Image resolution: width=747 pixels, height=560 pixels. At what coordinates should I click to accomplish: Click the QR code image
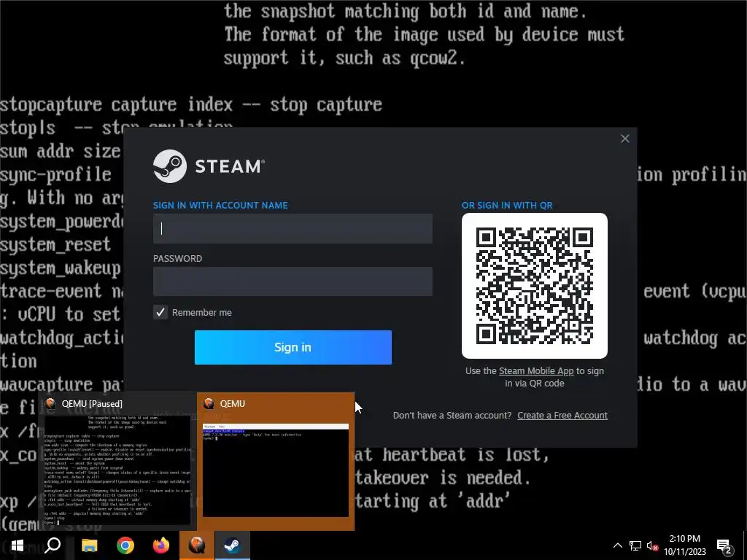click(535, 286)
